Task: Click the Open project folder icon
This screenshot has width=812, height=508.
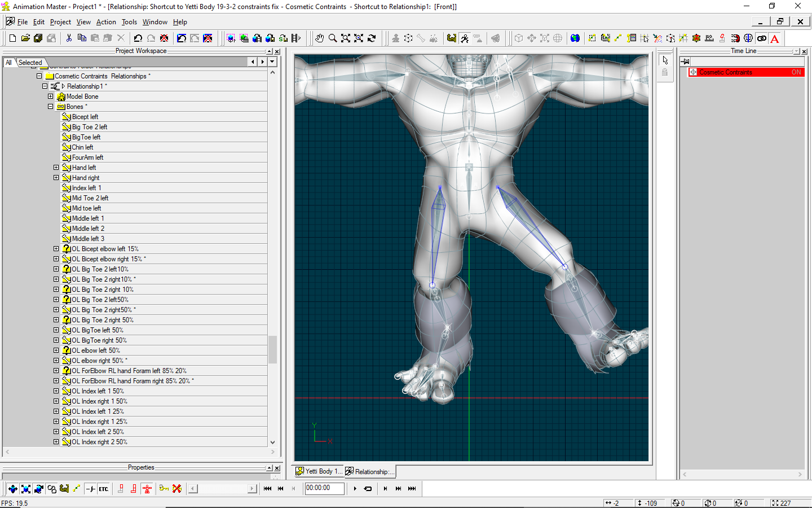Action: click(x=25, y=38)
